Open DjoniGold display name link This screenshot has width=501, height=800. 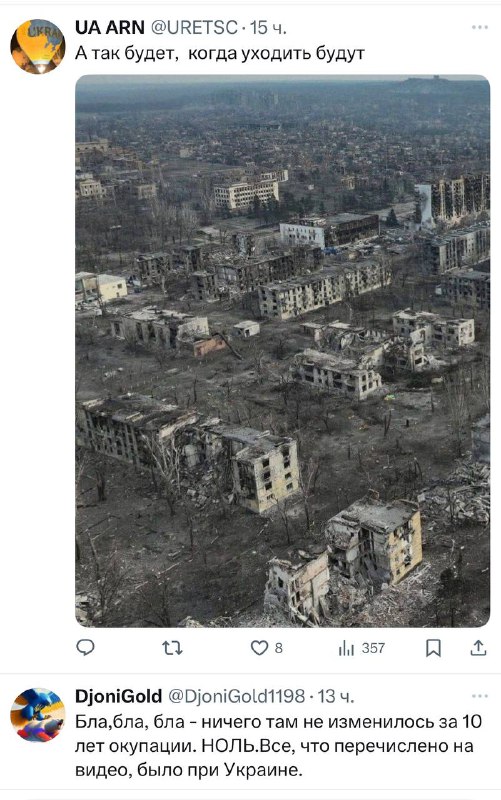click(118, 696)
